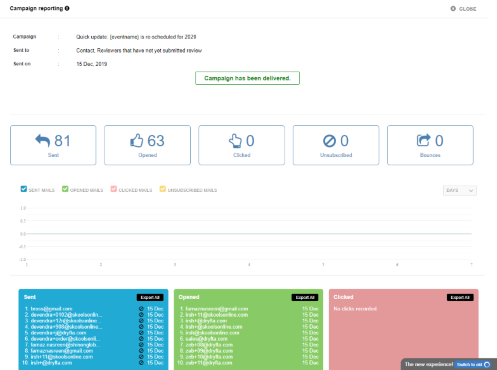Click row 1 email in Sent list
Image resolution: width=497 pixels, height=370 pixels.
click(51, 309)
